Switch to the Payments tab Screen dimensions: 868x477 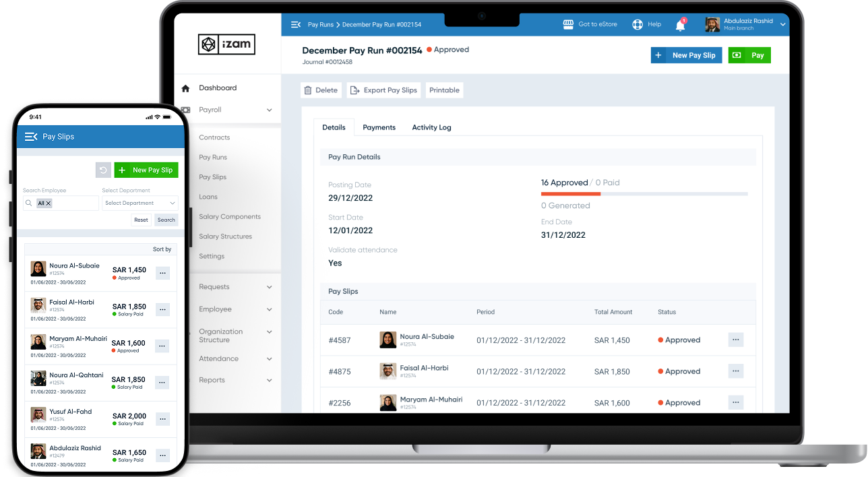pyautogui.click(x=379, y=127)
